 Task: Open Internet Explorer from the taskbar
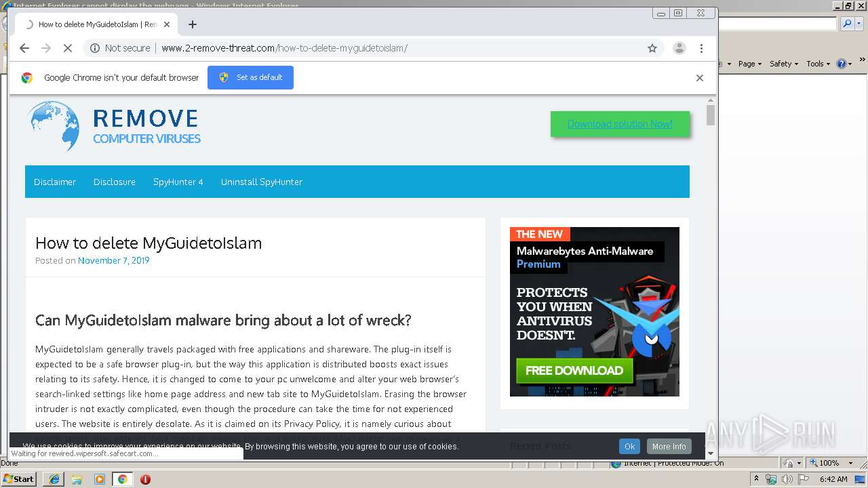click(x=54, y=479)
